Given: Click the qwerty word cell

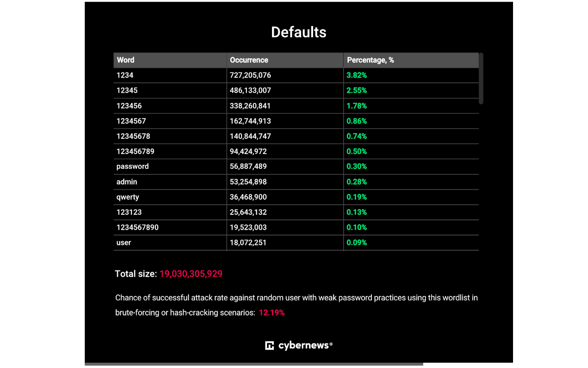Looking at the screenshot, I should 128,197.
